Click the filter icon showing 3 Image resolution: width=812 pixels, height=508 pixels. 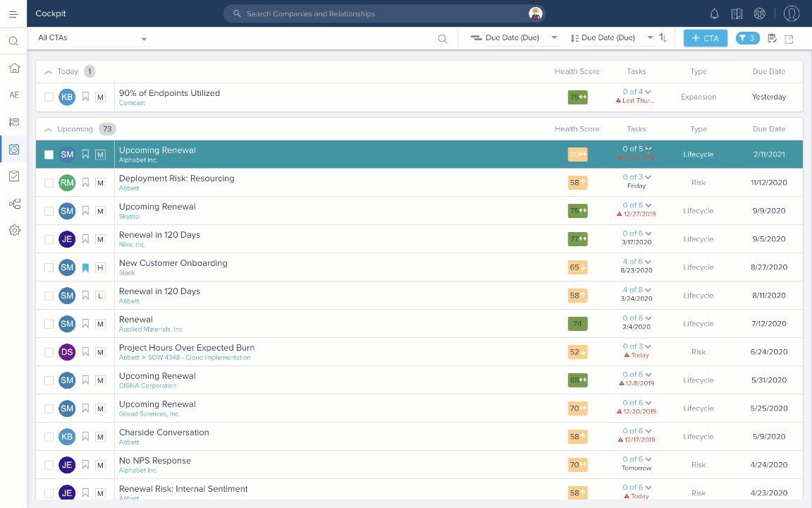[x=747, y=38]
